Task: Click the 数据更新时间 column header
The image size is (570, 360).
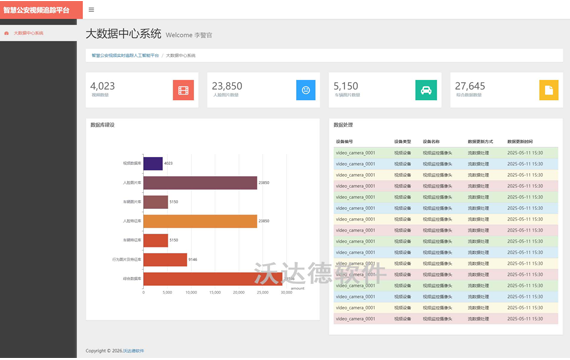Action: 520,141
